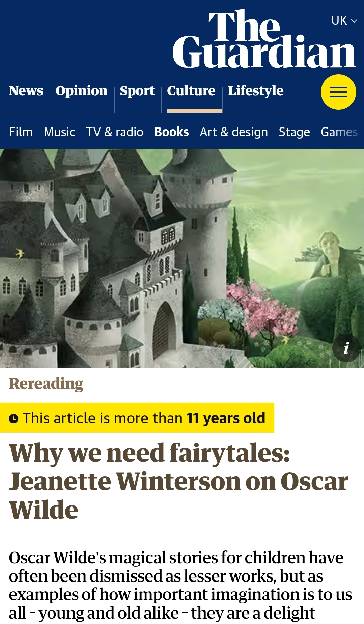Go to the Sport section
The width and height of the screenshot is (364, 624).
pyautogui.click(x=137, y=91)
